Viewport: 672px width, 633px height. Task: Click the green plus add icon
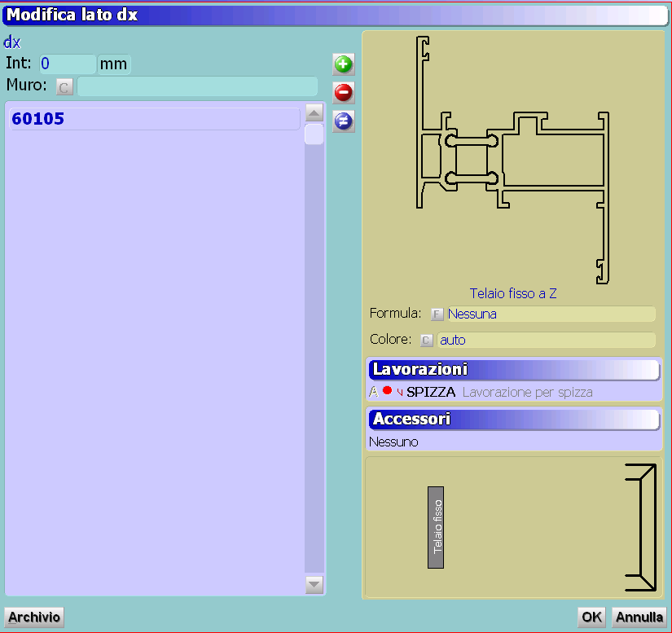[x=343, y=64]
